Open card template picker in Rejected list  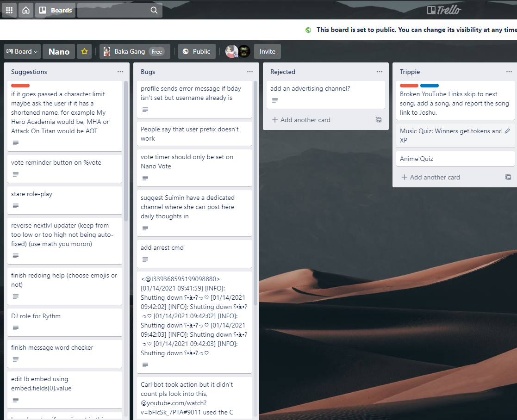pos(379,119)
